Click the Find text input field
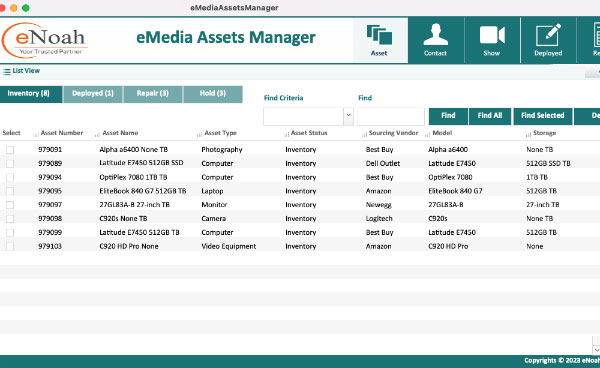 (391, 116)
